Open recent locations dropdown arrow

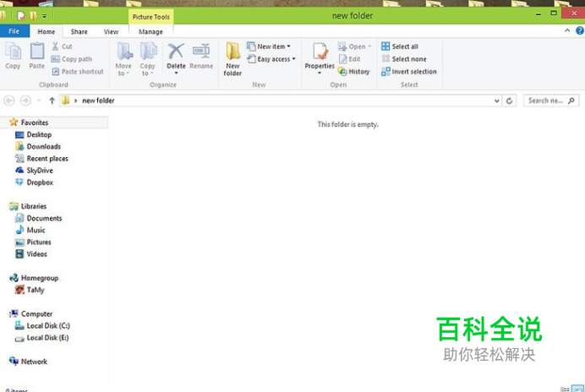[39, 101]
